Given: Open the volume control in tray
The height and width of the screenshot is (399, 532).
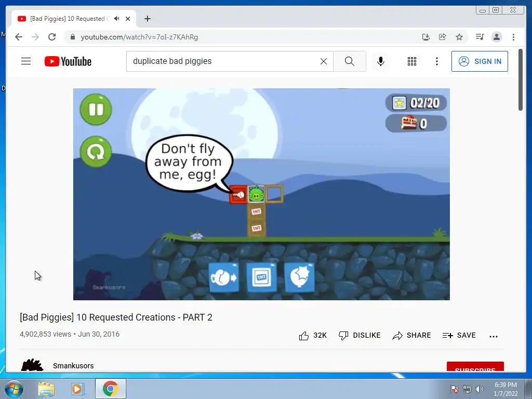Looking at the screenshot, I should click(x=480, y=389).
